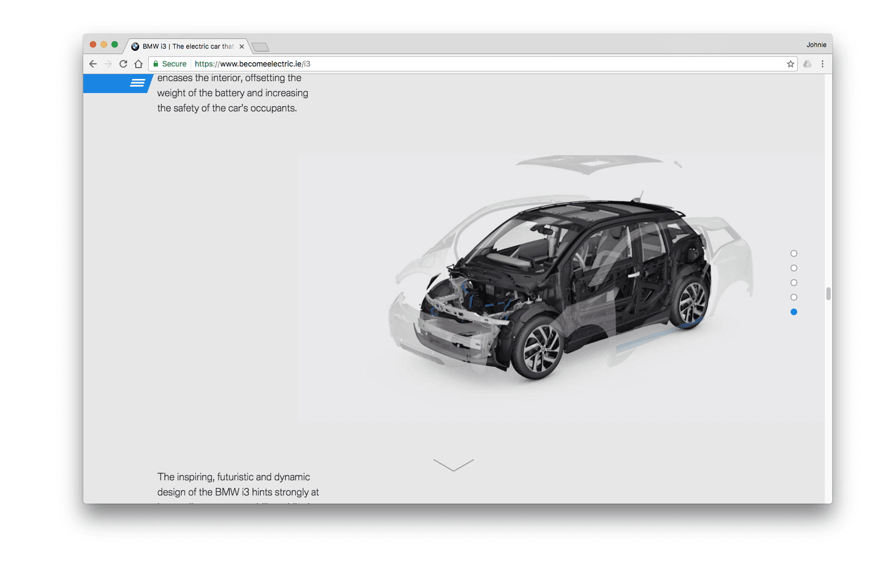
Task: Click the down chevron to continue
Action: [454, 465]
